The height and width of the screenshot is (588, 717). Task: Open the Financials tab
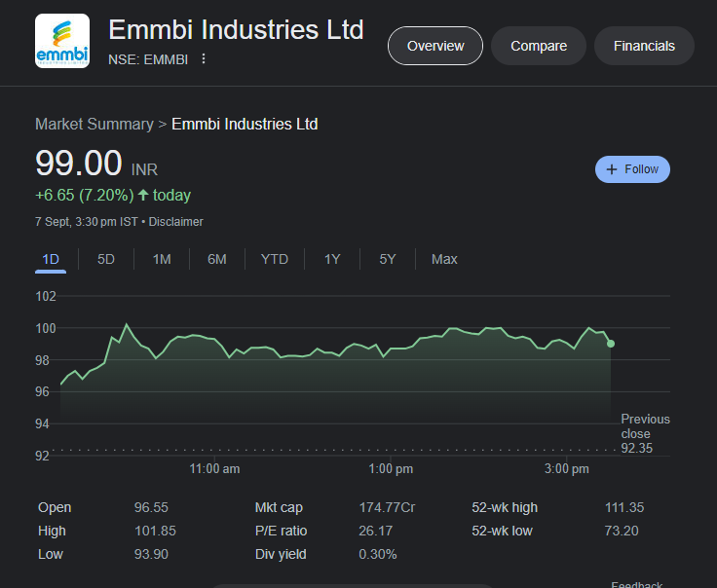[x=644, y=46]
